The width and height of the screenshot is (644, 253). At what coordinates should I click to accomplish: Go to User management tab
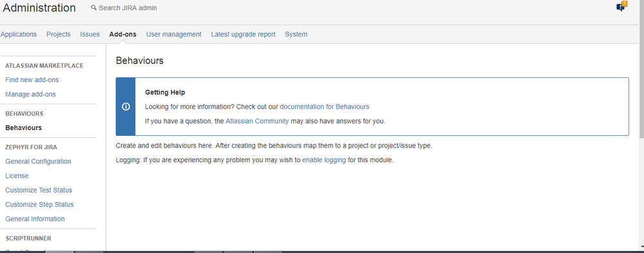(x=174, y=35)
